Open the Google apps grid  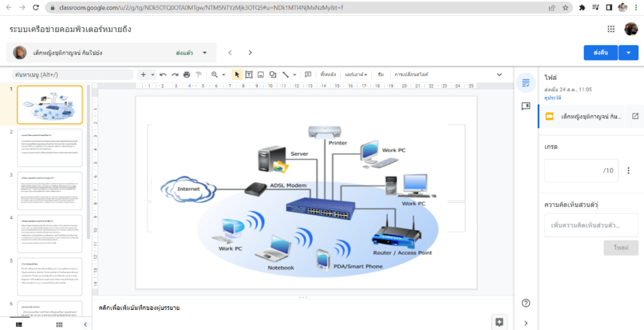pos(611,29)
